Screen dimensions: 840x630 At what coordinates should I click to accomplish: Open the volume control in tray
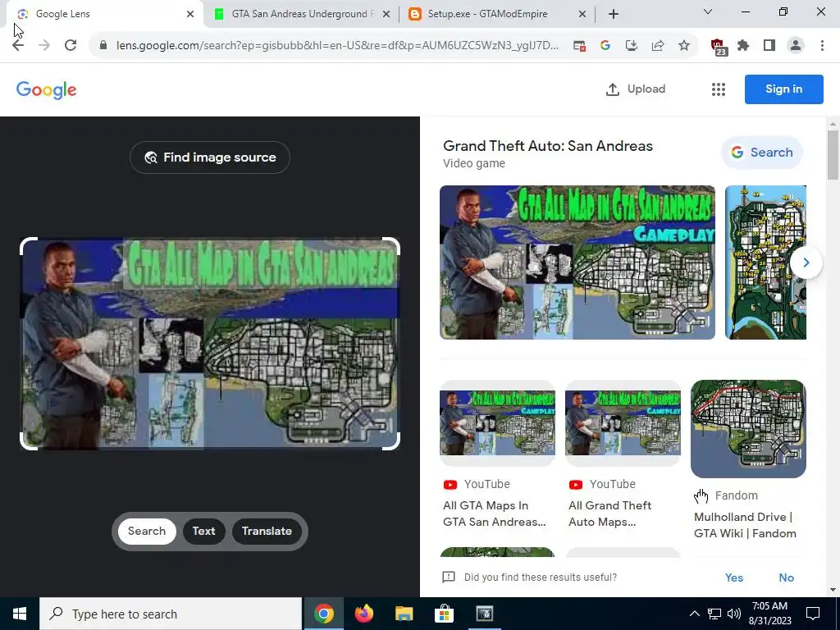734,614
